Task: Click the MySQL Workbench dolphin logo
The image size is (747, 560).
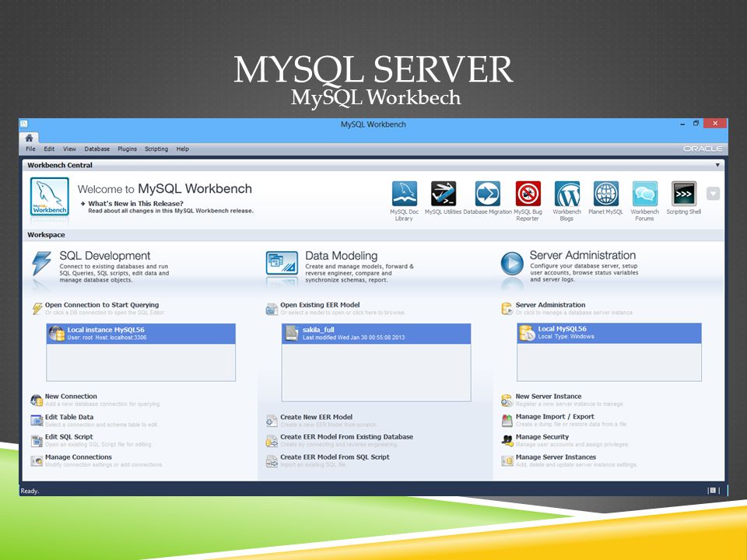Action: (50, 197)
